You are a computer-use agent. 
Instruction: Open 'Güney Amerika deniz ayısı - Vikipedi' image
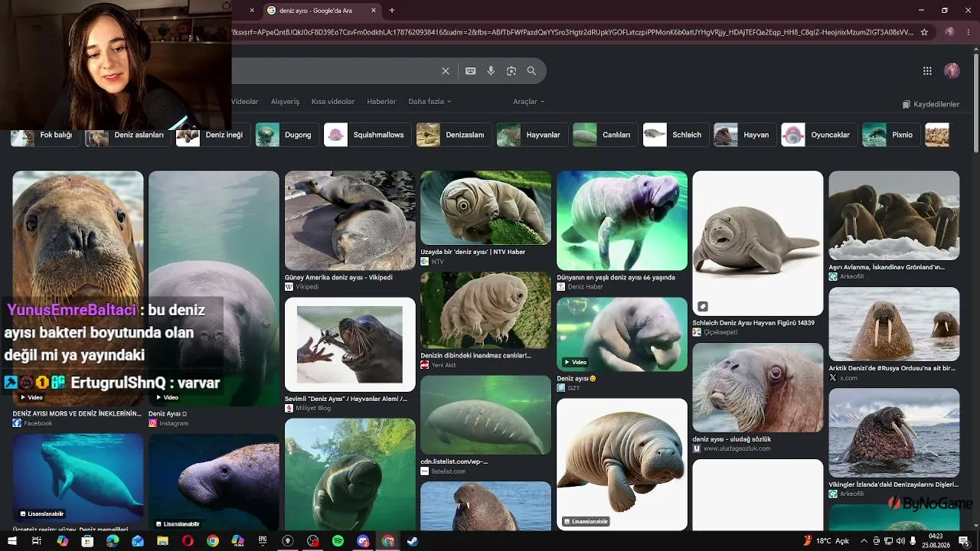(350, 220)
